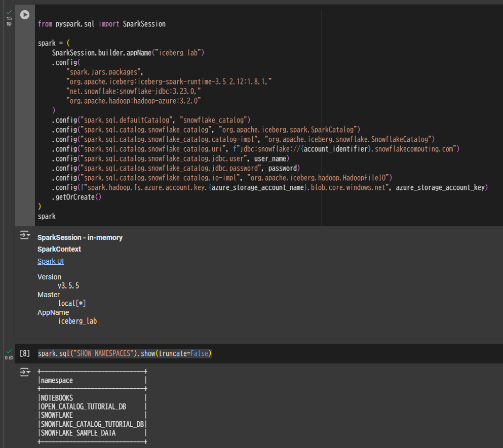Click the green checkmark beside cell 8
503x448 pixels.
click(9, 351)
